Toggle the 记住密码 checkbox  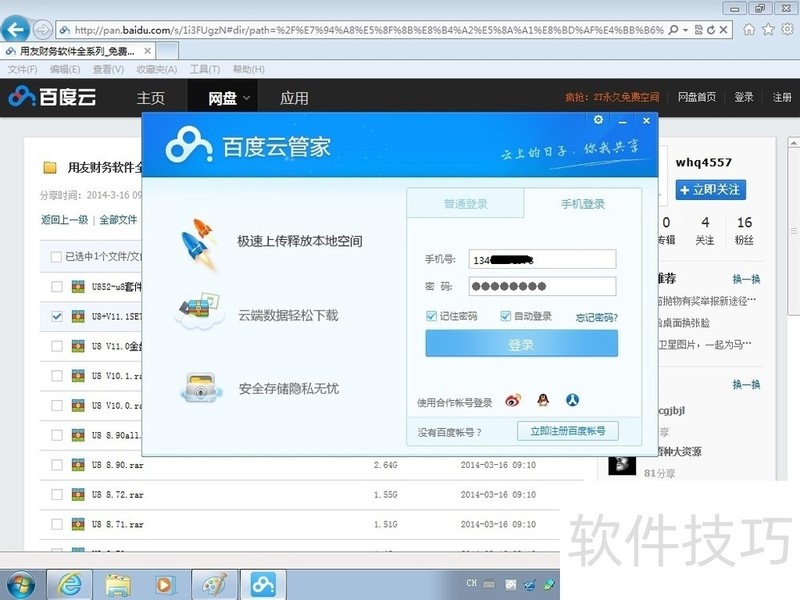coord(431,316)
